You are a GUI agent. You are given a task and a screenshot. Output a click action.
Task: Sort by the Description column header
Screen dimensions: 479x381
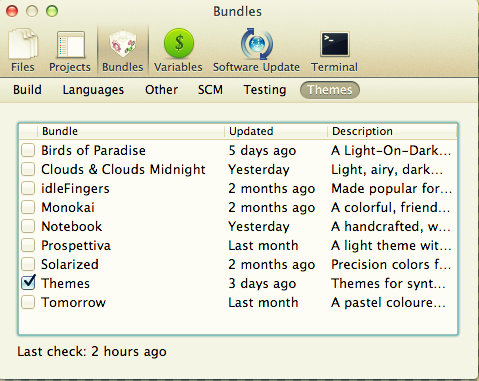coord(392,131)
